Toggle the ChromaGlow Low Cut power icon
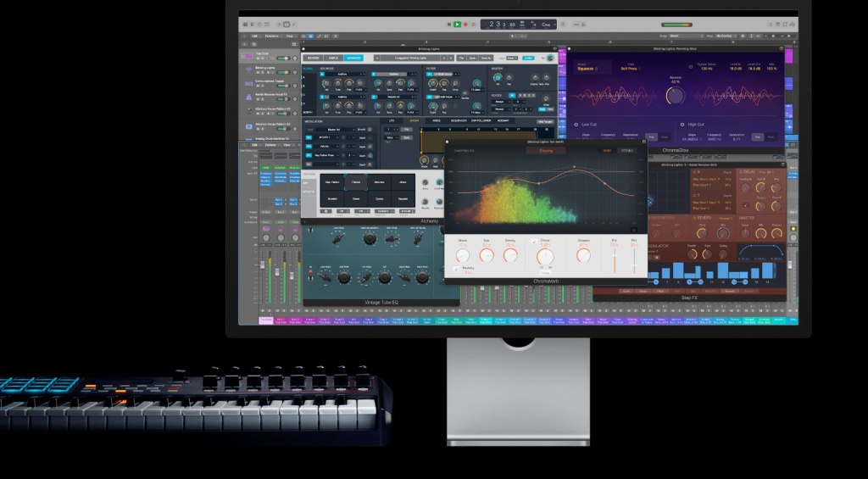Screen dimensions: 868x479 [x=576, y=125]
